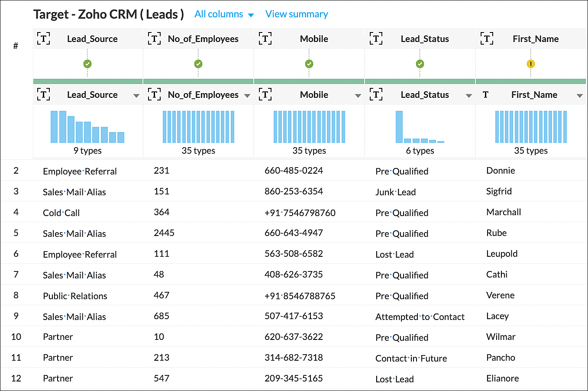Click the green check under No_of_Employees column
Viewport: 588px width, 391px height.
click(x=198, y=64)
